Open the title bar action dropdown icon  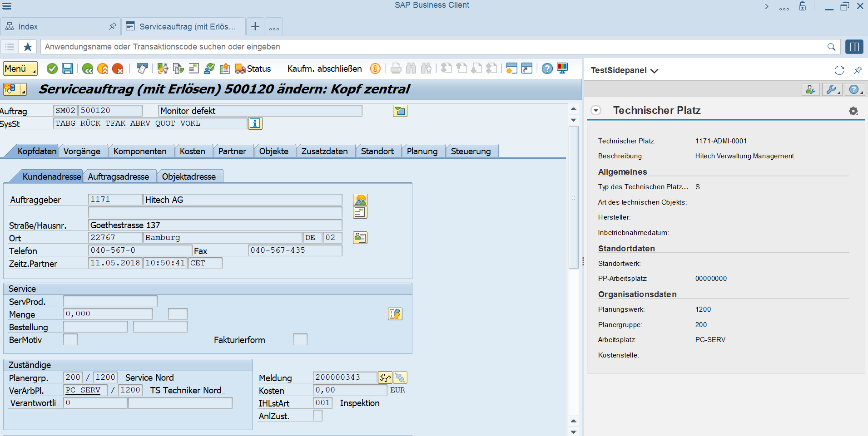click(15, 89)
